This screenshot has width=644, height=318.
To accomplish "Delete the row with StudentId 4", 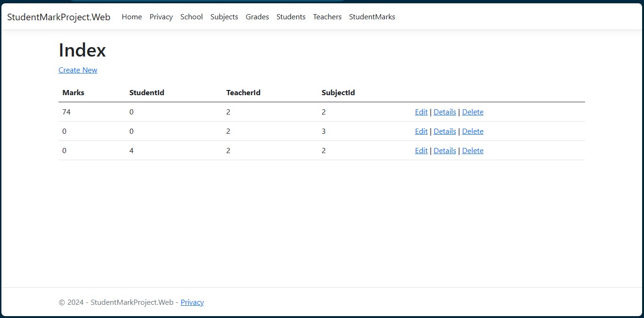I will (x=472, y=151).
